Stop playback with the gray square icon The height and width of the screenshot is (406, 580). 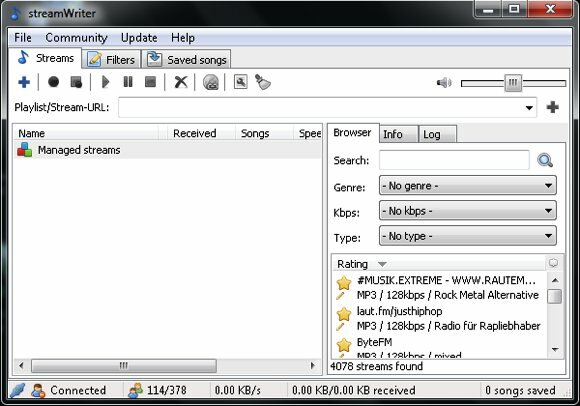pyautogui.click(x=151, y=82)
